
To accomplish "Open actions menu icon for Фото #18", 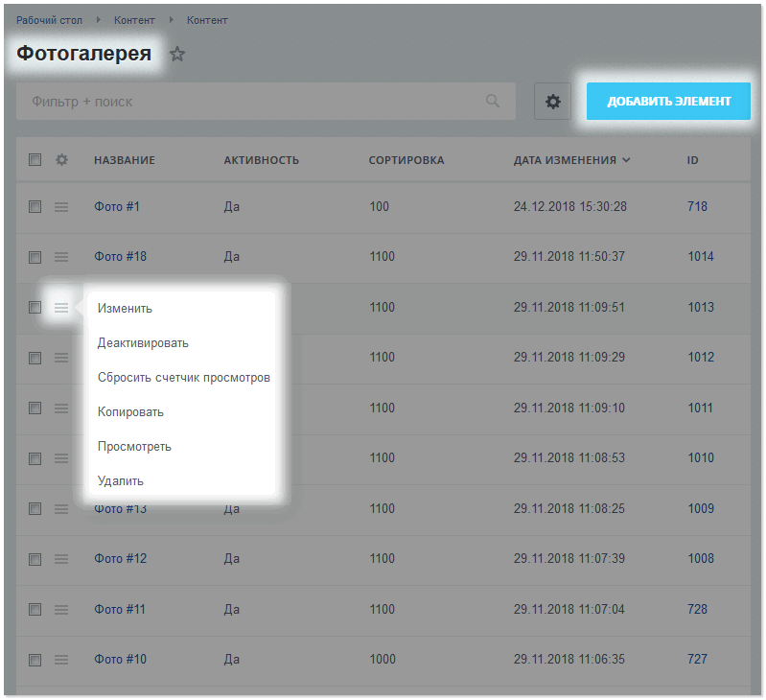I will (61, 257).
